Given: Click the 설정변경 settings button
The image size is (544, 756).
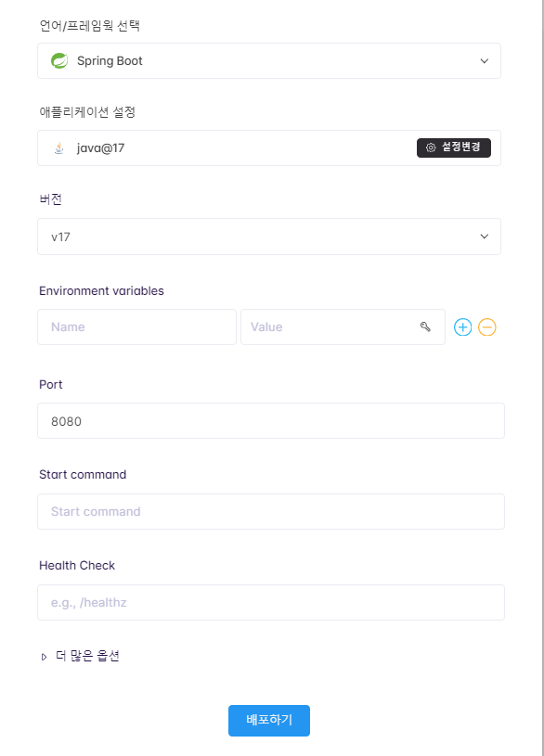Looking at the screenshot, I should pos(454,147).
